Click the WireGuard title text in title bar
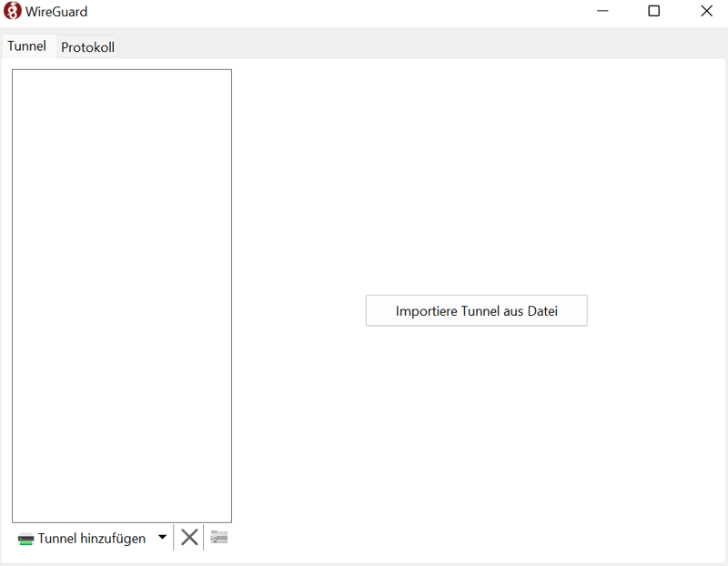 pos(57,12)
